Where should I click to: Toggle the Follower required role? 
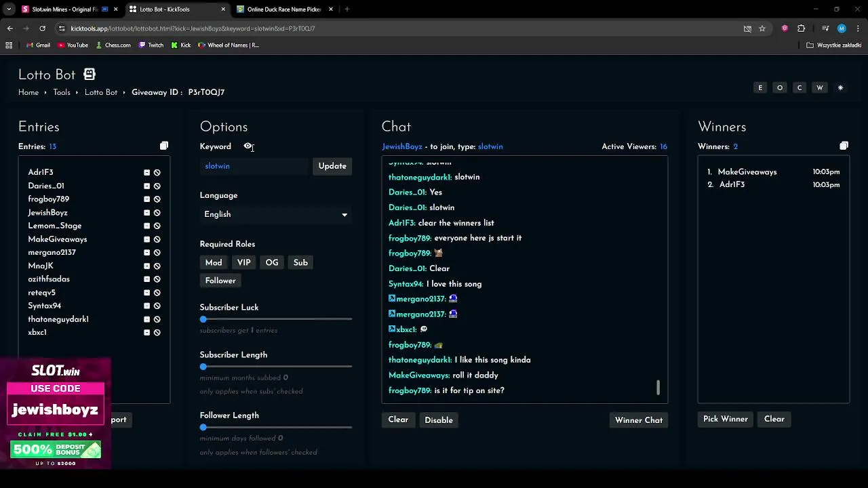[x=220, y=281]
